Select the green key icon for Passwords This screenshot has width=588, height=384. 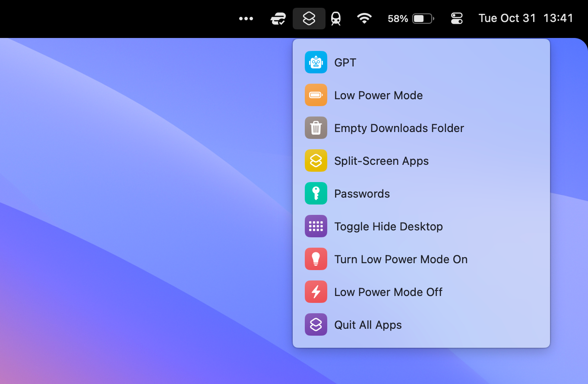316,193
